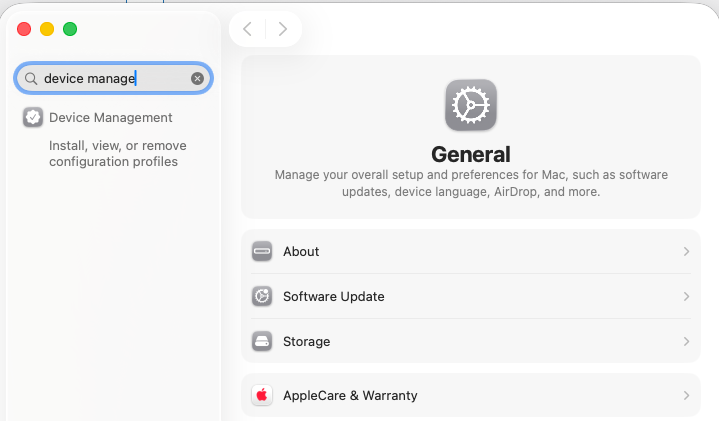The image size is (719, 421).
Task: Click the AppleCare & Warranty Apple logo icon
Action: click(x=262, y=396)
